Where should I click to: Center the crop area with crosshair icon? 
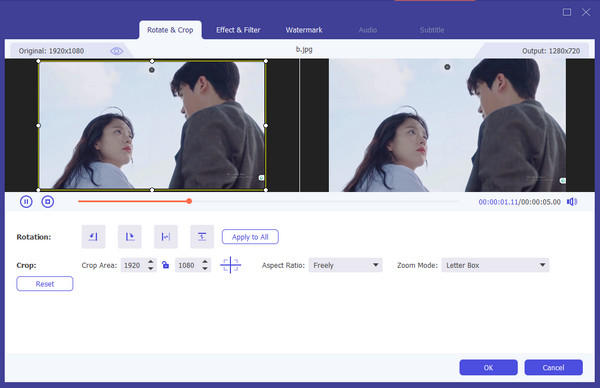click(230, 265)
